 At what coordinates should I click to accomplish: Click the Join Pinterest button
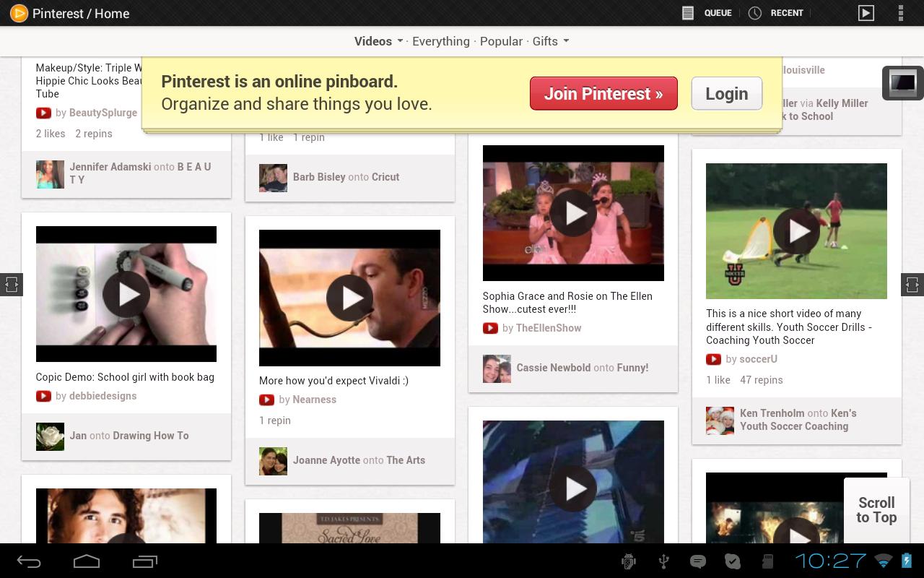click(603, 93)
